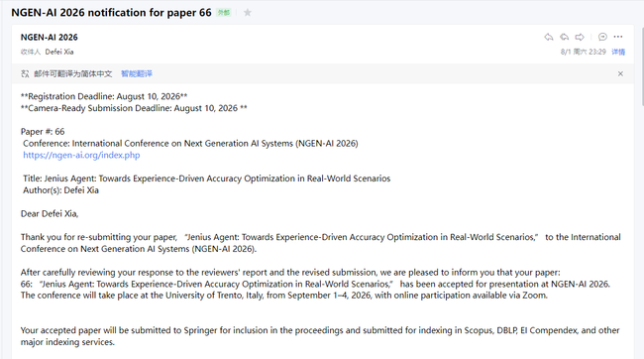Click the email subject title text
644x359 pixels.
[111, 13]
